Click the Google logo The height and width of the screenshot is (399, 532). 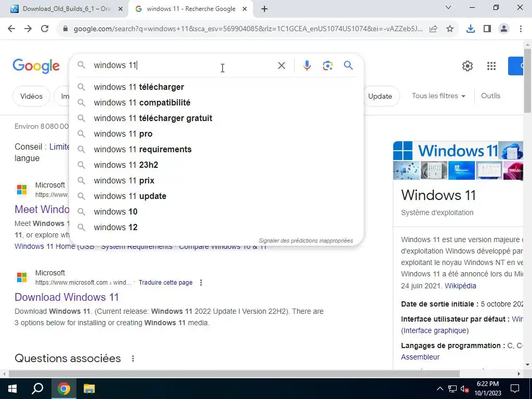(36, 66)
